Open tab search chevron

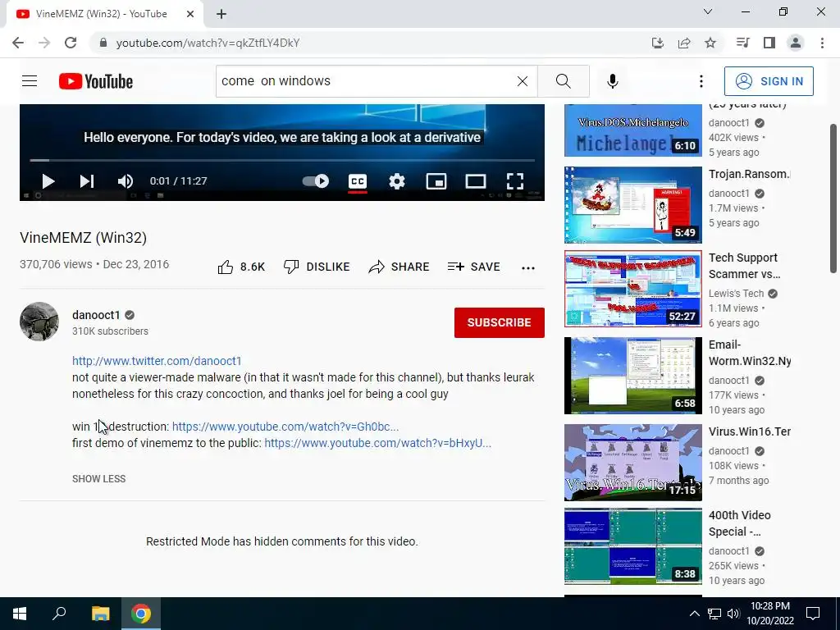click(x=708, y=11)
